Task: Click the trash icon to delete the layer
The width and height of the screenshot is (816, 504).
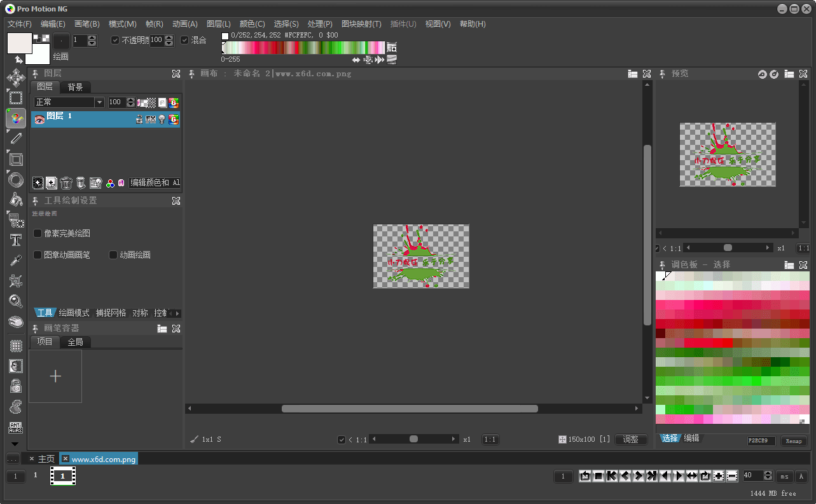Action: [x=66, y=183]
